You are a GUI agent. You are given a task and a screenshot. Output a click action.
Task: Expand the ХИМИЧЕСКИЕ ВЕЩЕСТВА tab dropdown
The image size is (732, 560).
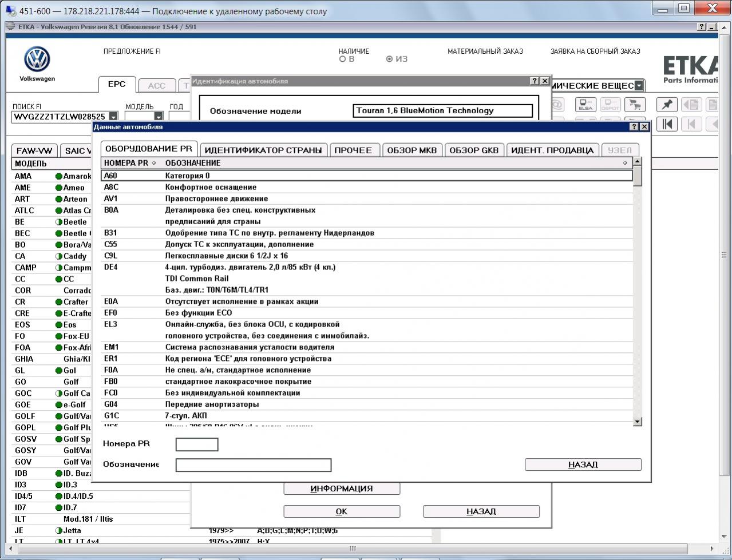tap(639, 86)
